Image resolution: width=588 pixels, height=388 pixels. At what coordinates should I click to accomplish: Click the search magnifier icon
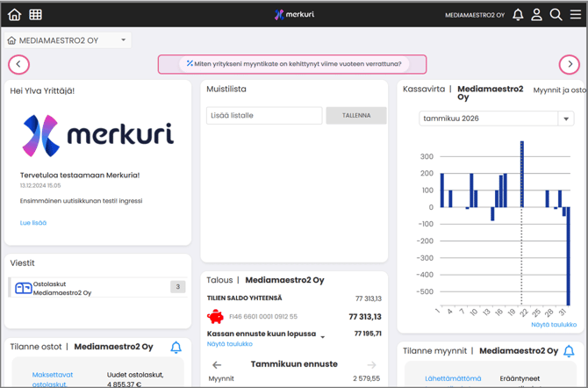(556, 15)
